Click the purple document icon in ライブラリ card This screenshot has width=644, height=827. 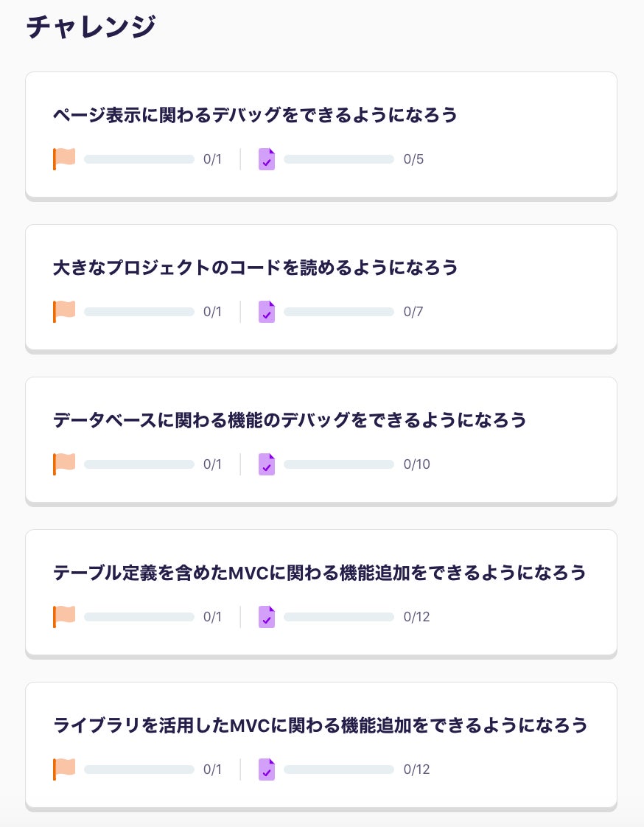[267, 770]
